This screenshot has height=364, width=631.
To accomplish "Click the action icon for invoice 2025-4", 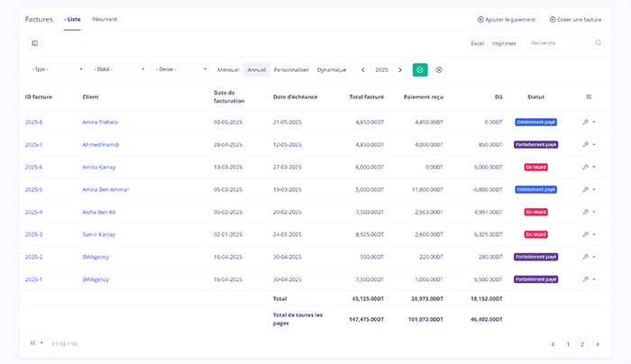I will click(x=586, y=212).
